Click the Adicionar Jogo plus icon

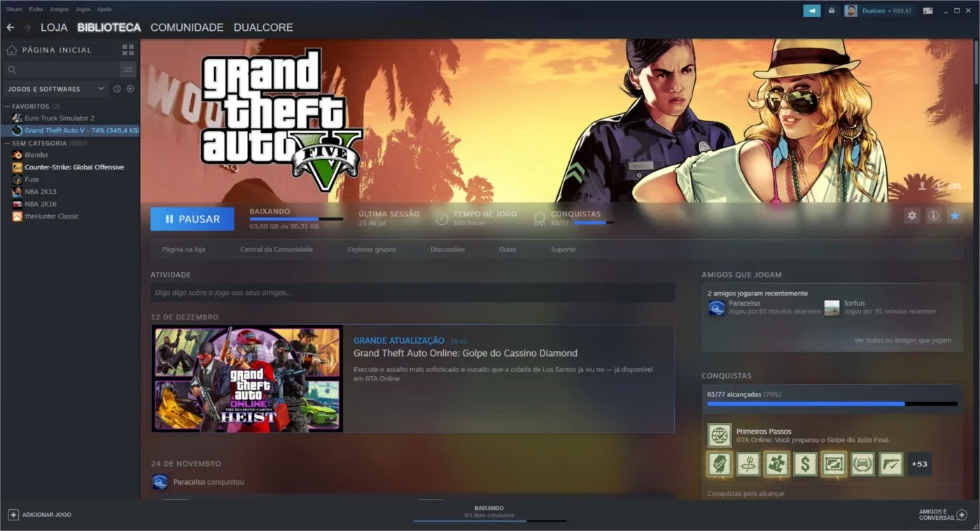pyautogui.click(x=13, y=514)
